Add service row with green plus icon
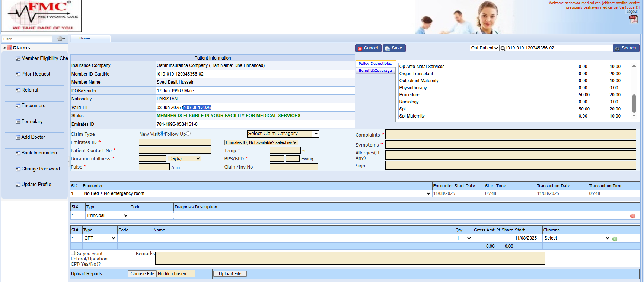This screenshot has height=282, width=644. point(615,239)
